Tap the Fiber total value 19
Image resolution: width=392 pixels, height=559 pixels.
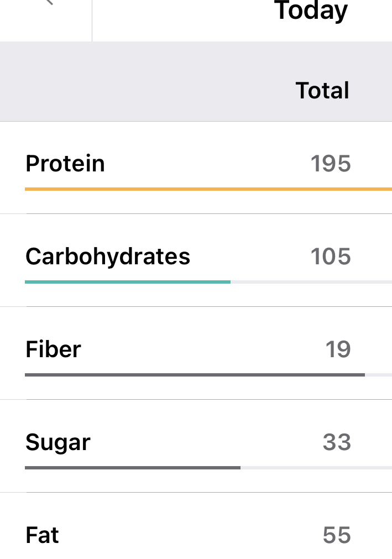point(338,349)
